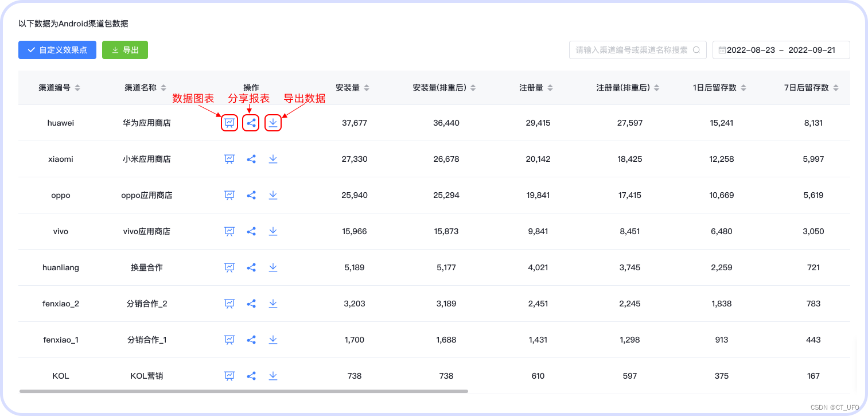Click the 自定义效果点 button
Image resolution: width=868 pixels, height=416 pixels.
point(57,50)
